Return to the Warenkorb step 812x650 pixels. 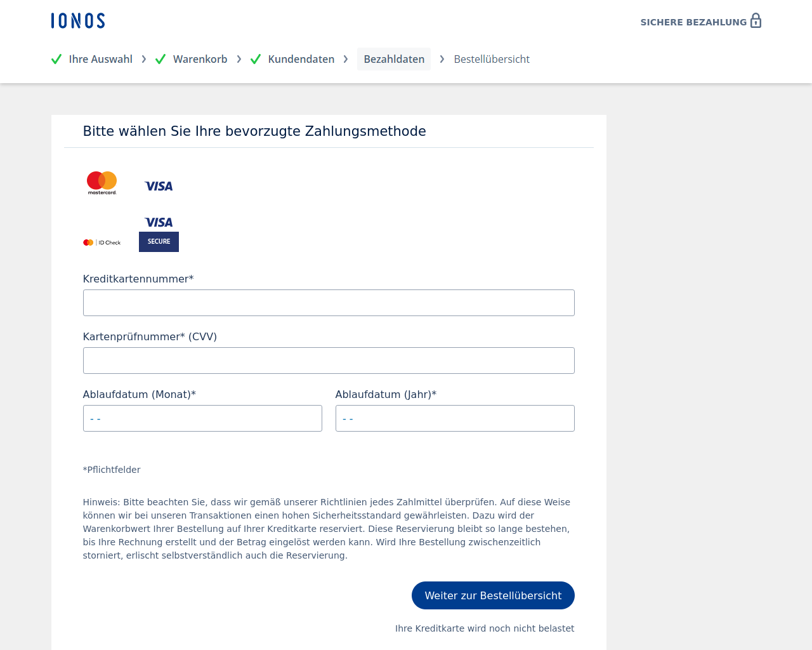[200, 59]
